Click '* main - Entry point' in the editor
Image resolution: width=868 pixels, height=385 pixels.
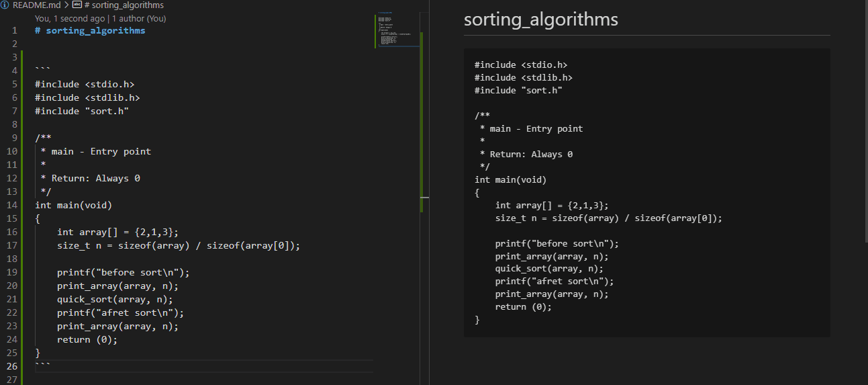(x=95, y=151)
